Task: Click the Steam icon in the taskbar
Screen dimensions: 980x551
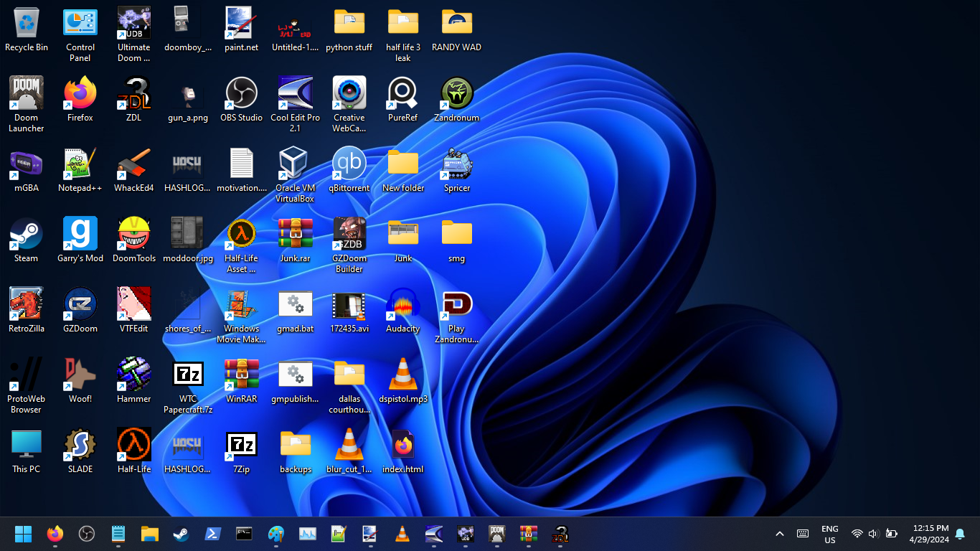Action: [181, 534]
